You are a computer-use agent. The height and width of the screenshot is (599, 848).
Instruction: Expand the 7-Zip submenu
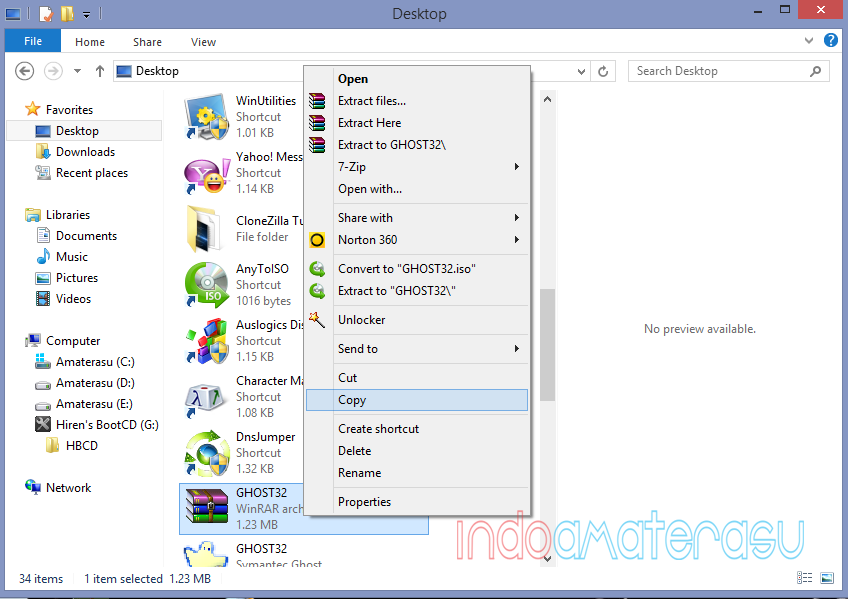click(517, 167)
